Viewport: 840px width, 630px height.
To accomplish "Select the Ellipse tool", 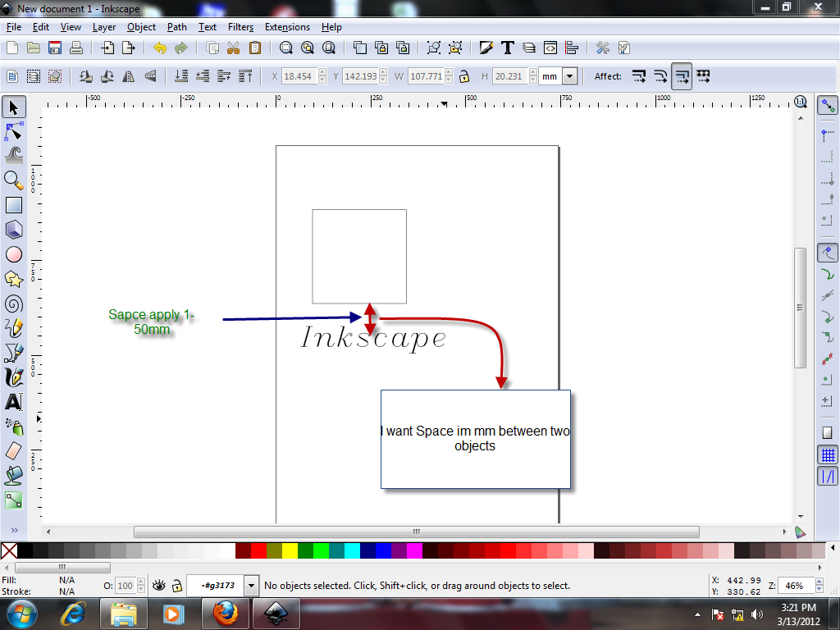I will tap(14, 254).
